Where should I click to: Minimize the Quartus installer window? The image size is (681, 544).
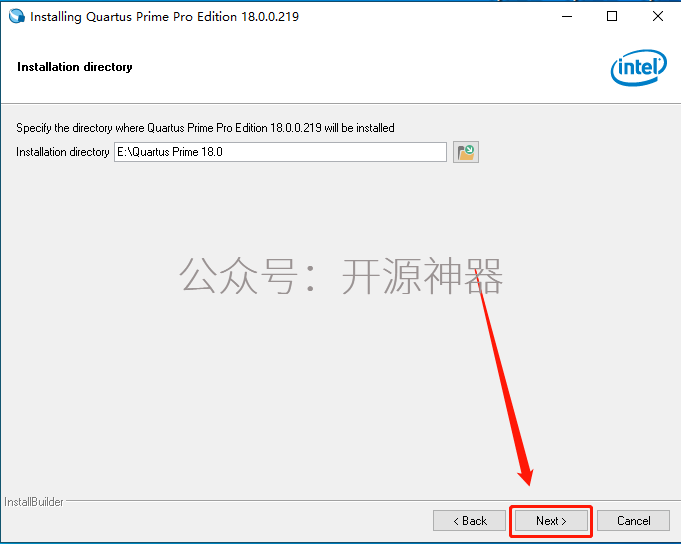click(x=567, y=16)
